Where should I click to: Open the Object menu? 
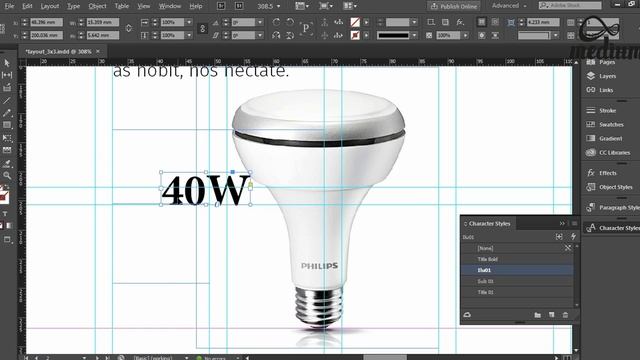pyautogui.click(x=97, y=6)
